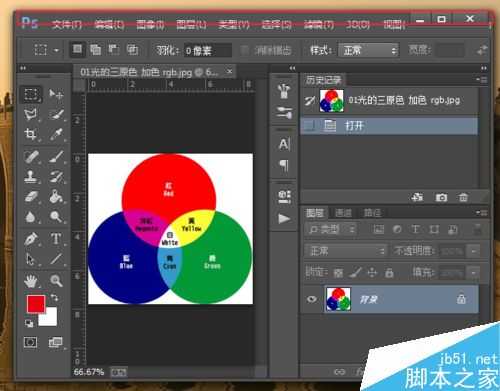500x391 pixels.
Task: Open the layer blend mode 正常 dropdown
Action: (346, 251)
